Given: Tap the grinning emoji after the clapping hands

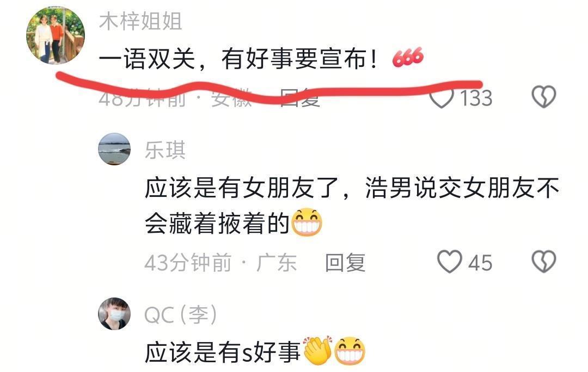Looking at the screenshot, I should click(350, 351).
